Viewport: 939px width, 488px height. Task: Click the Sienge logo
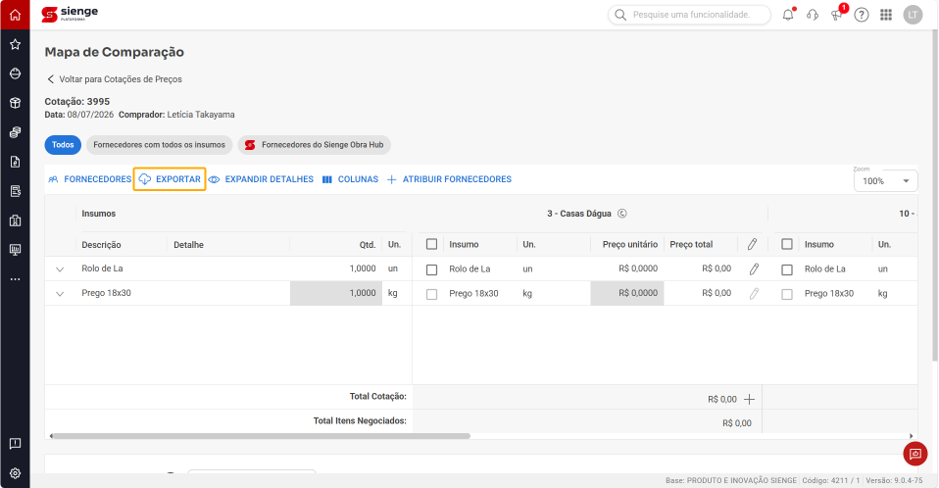pyautogui.click(x=69, y=14)
